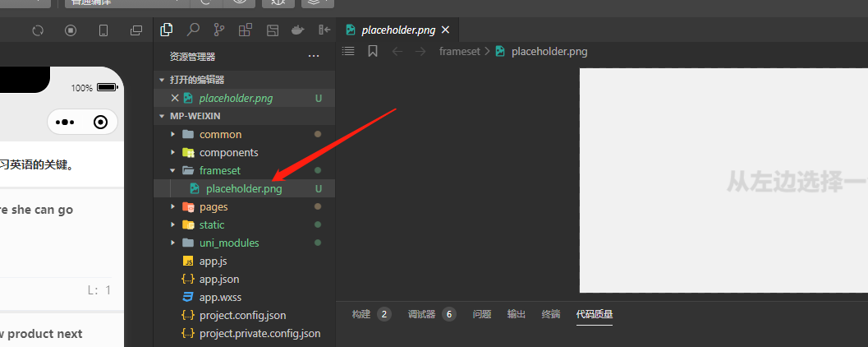Image resolution: width=868 pixels, height=347 pixels.
Task: Click the image preview in the editor
Action: [x=723, y=180]
